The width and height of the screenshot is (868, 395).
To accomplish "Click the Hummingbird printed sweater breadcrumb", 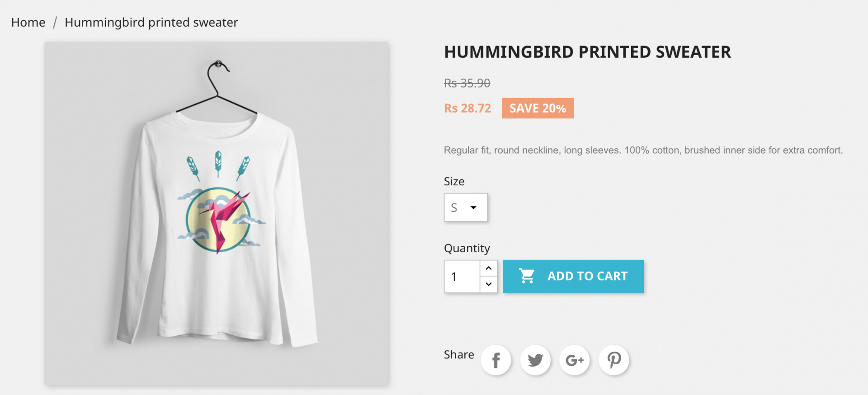I will pos(151,22).
